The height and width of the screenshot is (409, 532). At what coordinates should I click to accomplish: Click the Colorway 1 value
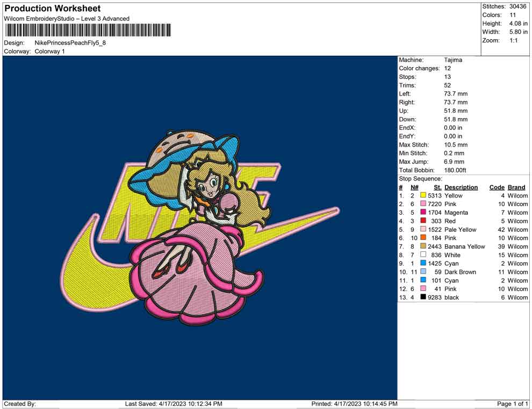pos(49,52)
